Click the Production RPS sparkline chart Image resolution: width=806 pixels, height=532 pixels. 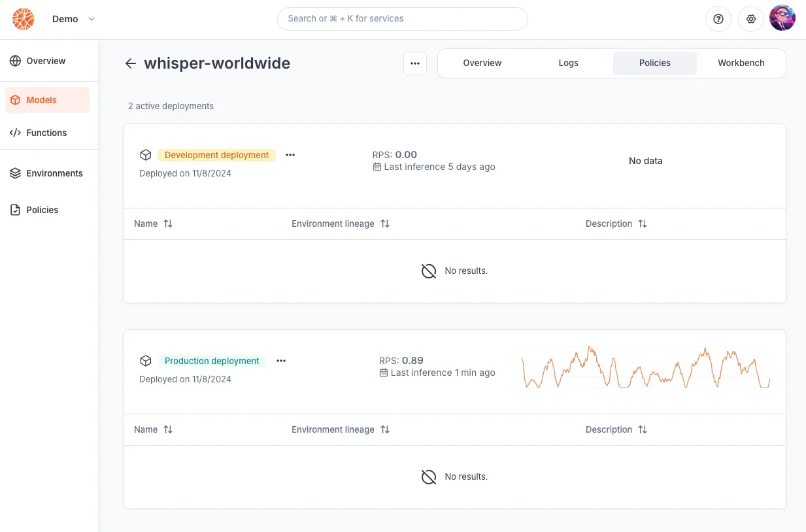[646, 367]
